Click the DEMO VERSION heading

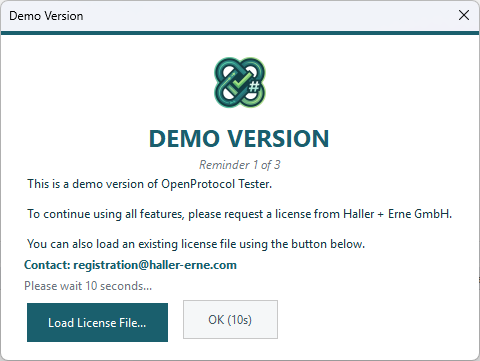[239, 138]
